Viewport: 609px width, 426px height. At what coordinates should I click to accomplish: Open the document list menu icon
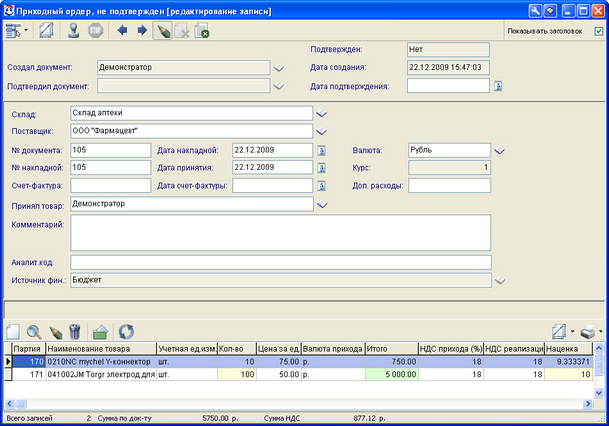tap(13, 30)
